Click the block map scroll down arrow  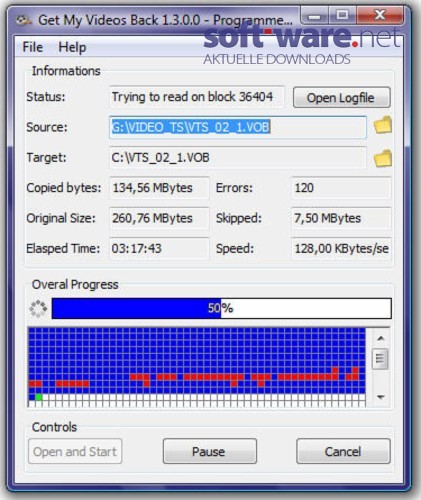[x=381, y=397]
